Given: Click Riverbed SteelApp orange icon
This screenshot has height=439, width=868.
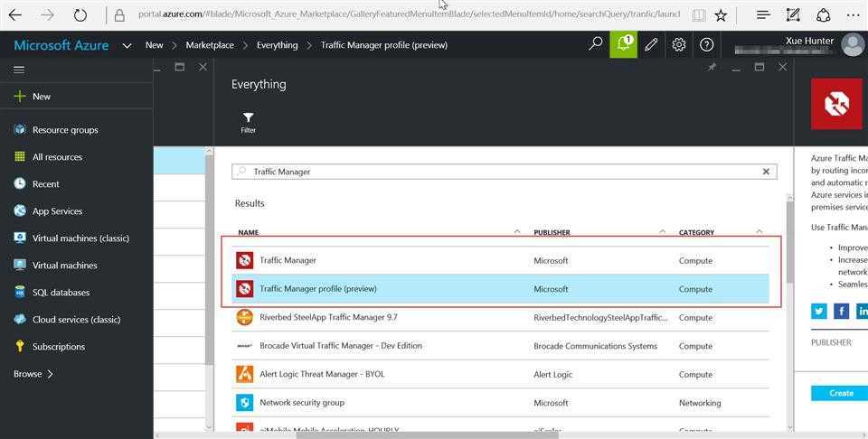Looking at the screenshot, I should tap(245, 317).
